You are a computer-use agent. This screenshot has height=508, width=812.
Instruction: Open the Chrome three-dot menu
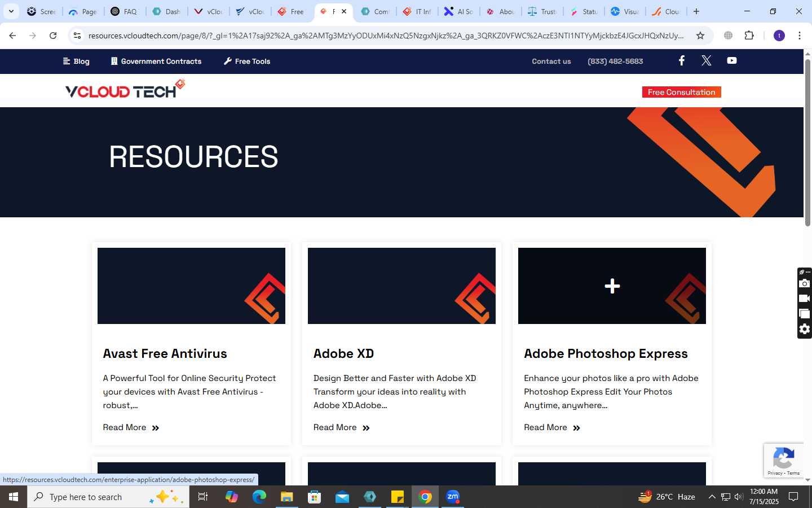pyautogui.click(x=800, y=36)
